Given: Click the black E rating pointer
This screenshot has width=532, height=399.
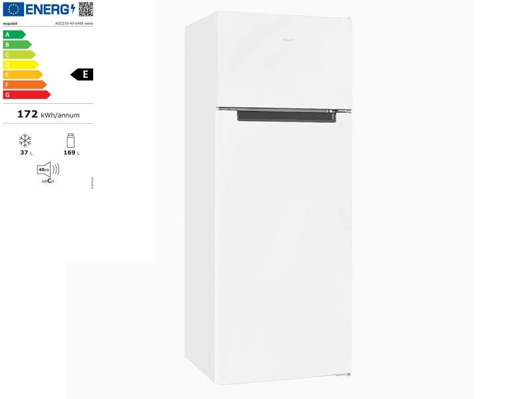Looking at the screenshot, I should 82,74.
